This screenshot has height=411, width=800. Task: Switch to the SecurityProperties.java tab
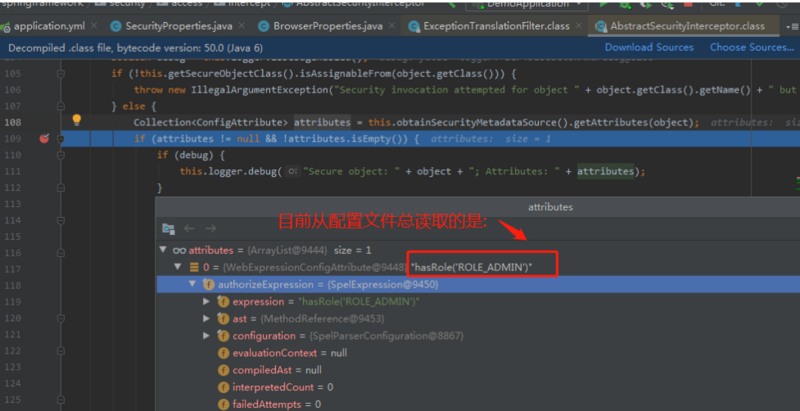pos(178,26)
